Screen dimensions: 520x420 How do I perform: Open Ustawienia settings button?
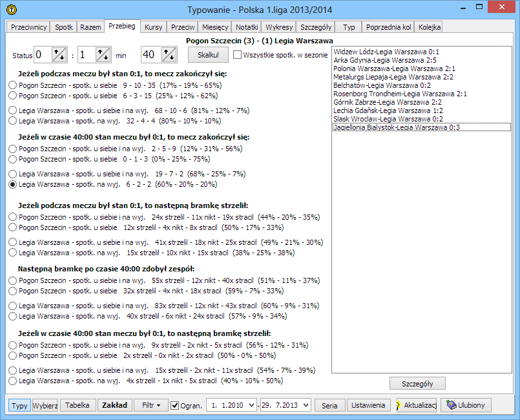coord(368,405)
